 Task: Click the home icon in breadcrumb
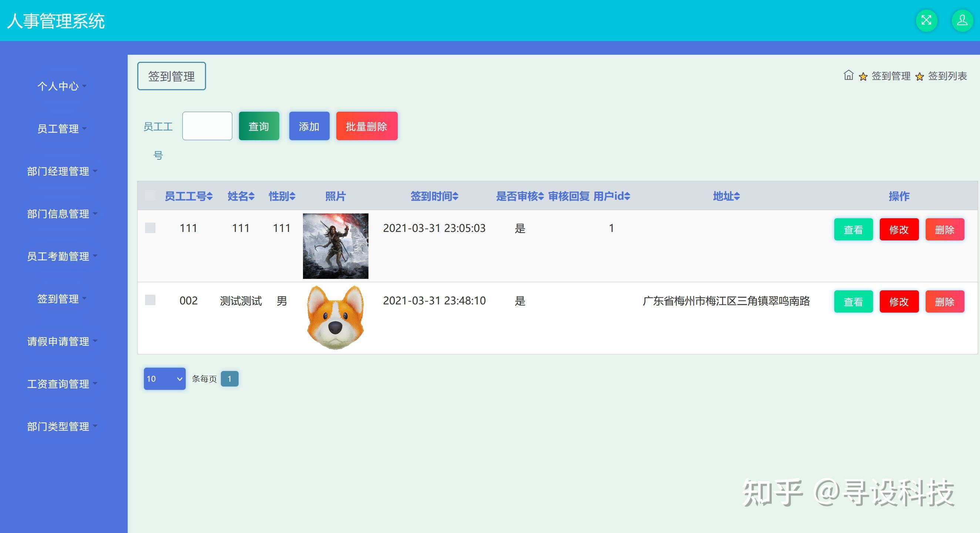[x=848, y=75]
